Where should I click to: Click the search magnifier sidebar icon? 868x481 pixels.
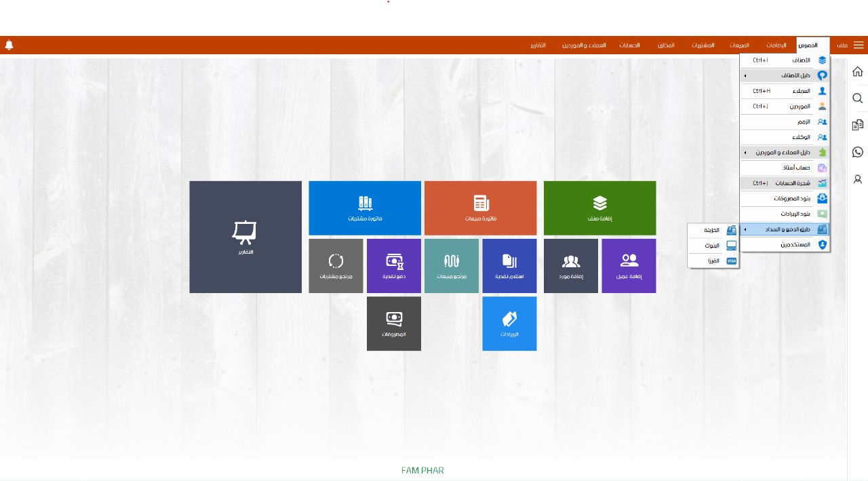(857, 99)
